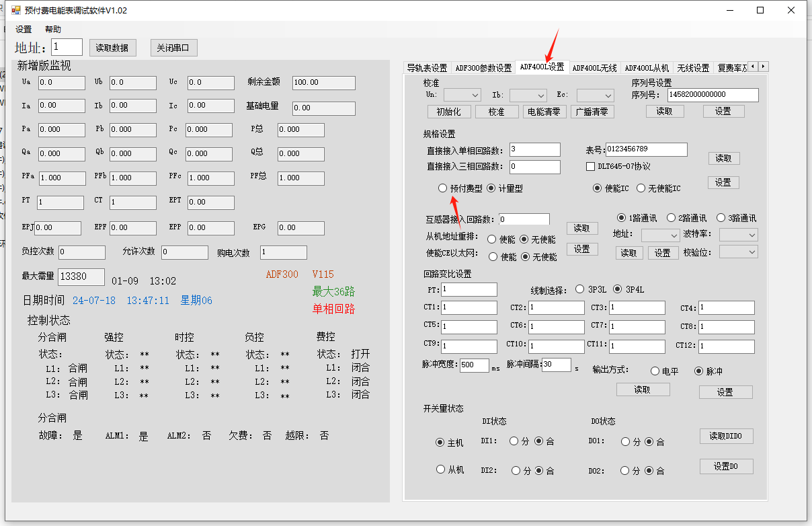Switch to the ADF300参数设置 tab
Screen dimensions: 812x526
pos(483,68)
